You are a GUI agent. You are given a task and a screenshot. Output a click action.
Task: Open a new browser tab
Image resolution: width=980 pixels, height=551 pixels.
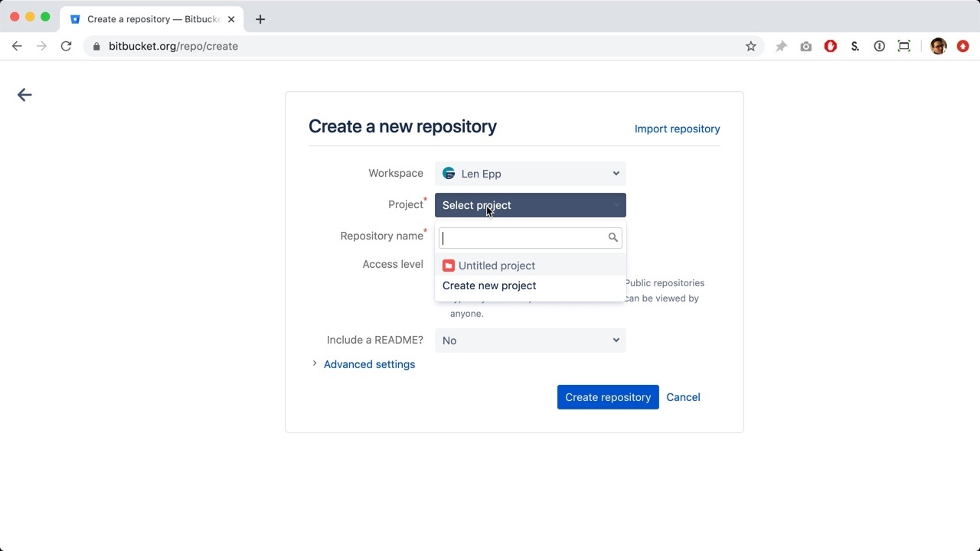point(260,19)
